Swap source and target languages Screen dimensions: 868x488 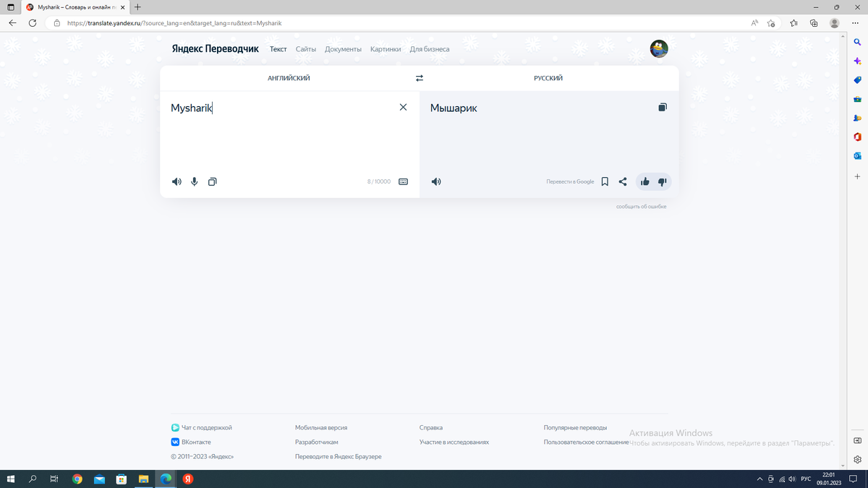click(420, 78)
